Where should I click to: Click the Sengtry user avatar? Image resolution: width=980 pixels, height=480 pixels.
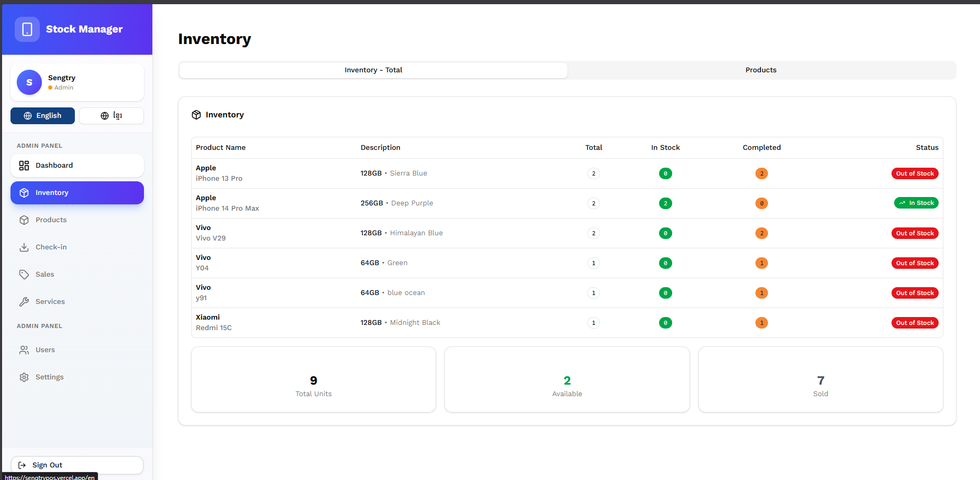29,82
